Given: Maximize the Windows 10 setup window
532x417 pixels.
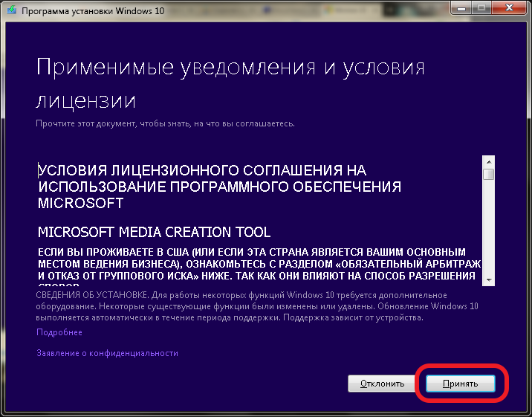Looking at the screenshot, I should click(x=480, y=10).
